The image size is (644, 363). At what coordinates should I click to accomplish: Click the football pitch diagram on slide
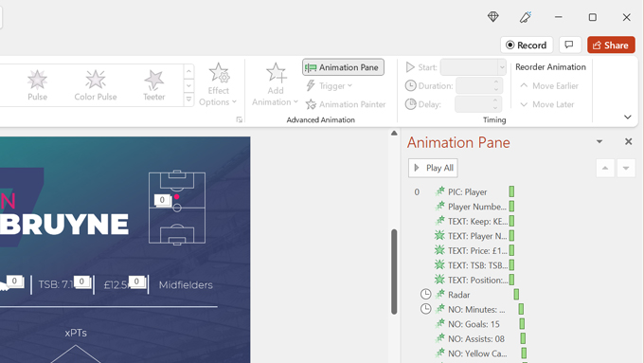tap(177, 208)
